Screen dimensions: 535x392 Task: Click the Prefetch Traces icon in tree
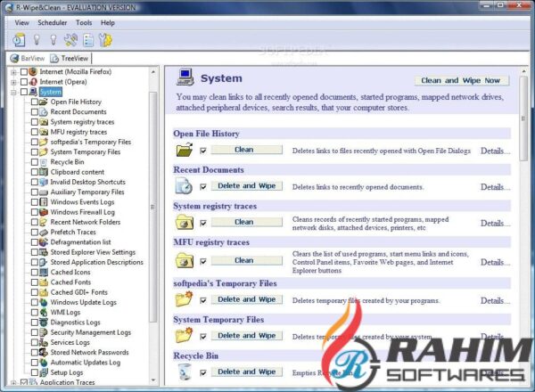(44, 233)
